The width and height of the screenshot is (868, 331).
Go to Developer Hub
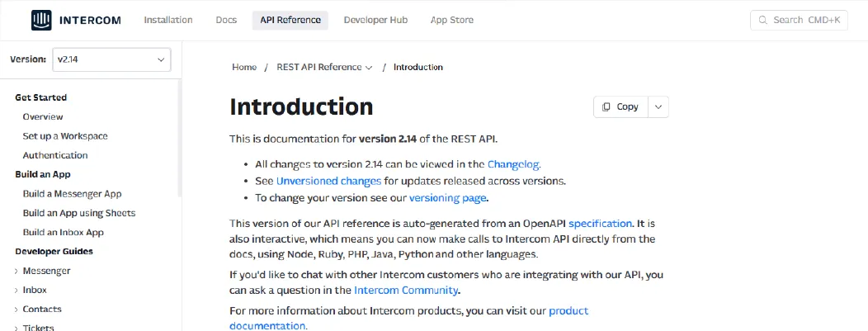click(x=376, y=20)
